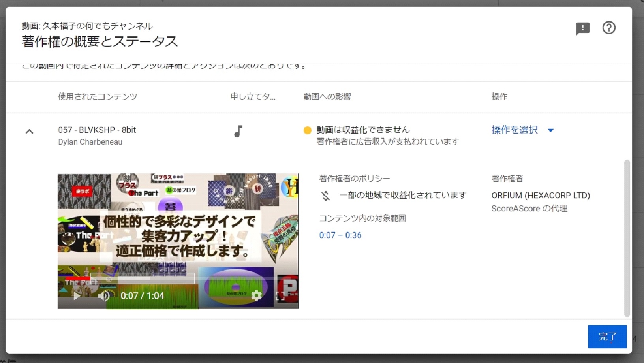Open the help question mark icon
This screenshot has height=363, width=644.
click(x=608, y=28)
